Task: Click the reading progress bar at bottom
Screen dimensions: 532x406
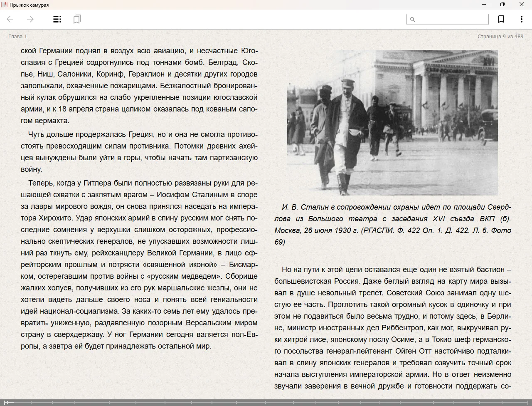Action: click(266, 402)
